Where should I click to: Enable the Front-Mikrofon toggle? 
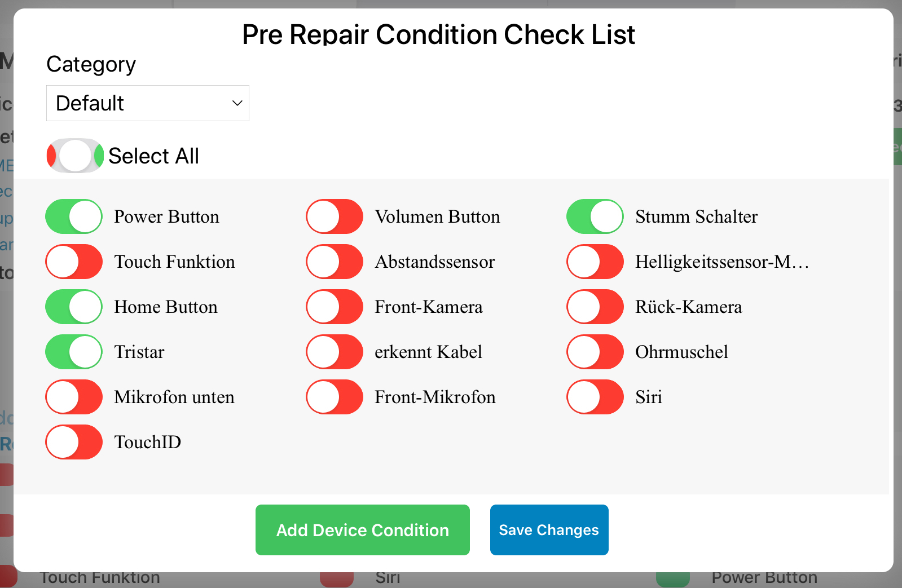335,397
